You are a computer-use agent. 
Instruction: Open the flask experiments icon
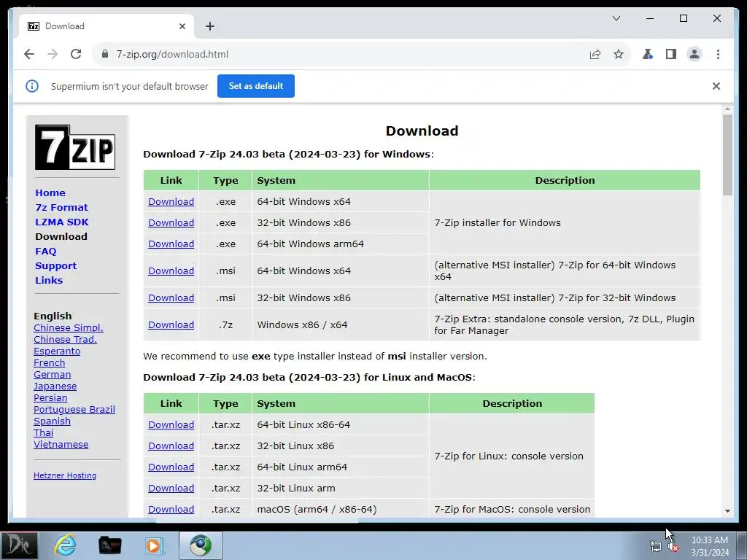tap(648, 54)
